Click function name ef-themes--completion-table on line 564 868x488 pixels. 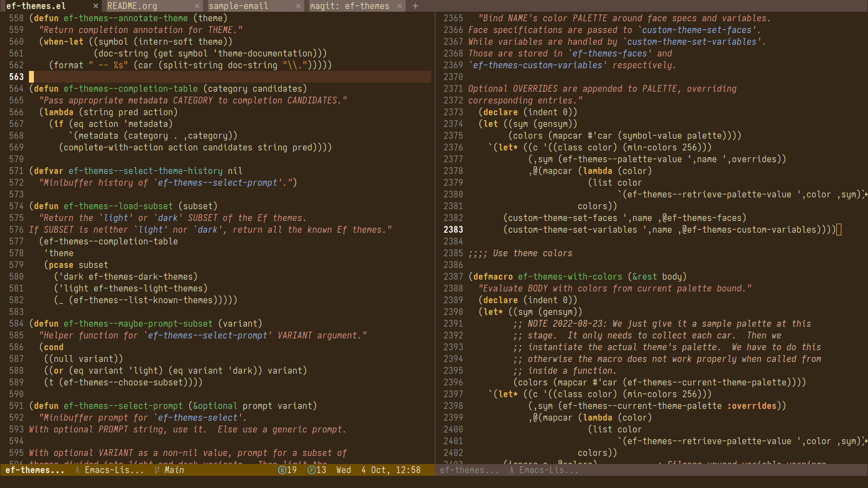(x=131, y=89)
